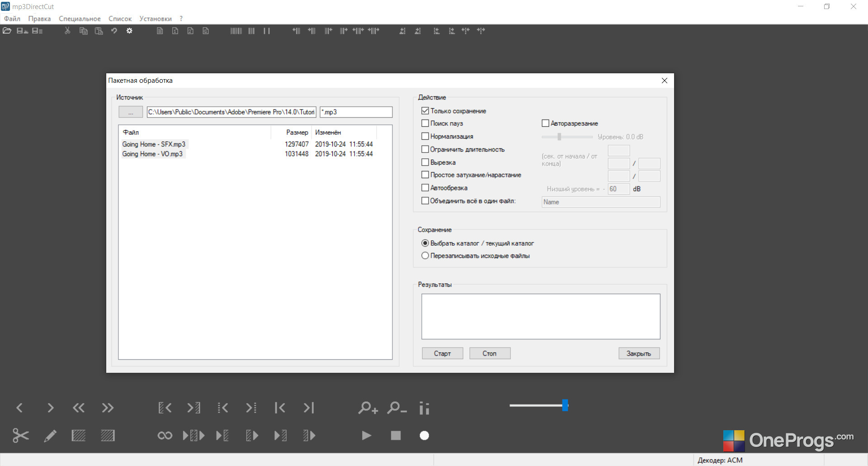The image size is (868, 466).
Task: Close the Пакетная обработка dialog
Action: 665,81
